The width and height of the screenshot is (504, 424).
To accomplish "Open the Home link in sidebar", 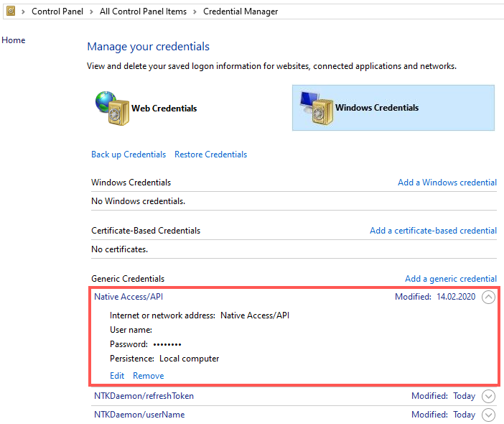I will 14,40.
